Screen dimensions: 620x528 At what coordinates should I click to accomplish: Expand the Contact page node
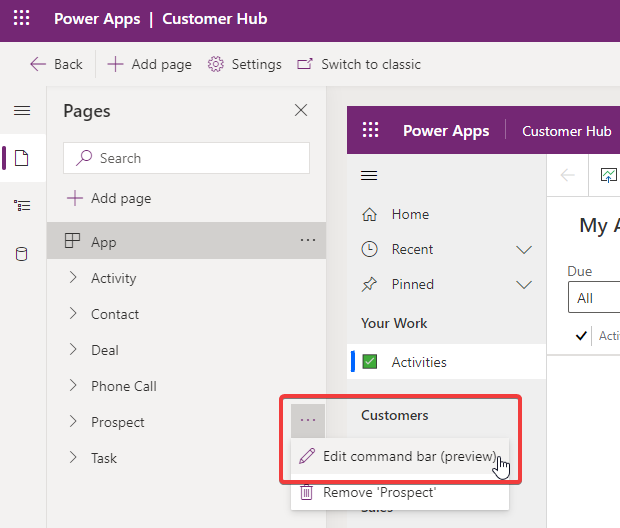pos(73,314)
